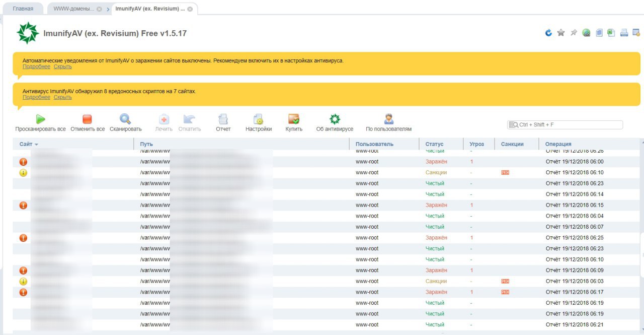Click the blue copy pages icon
The image size is (644, 335).
click(x=599, y=33)
